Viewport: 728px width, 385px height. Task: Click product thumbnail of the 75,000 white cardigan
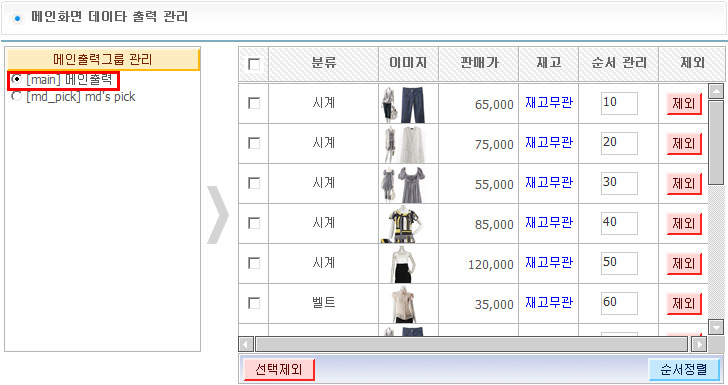(x=403, y=144)
